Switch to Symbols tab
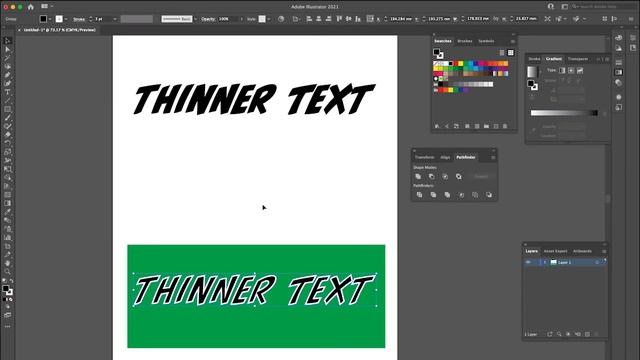Viewport: 640px width, 360px height. (x=486, y=41)
